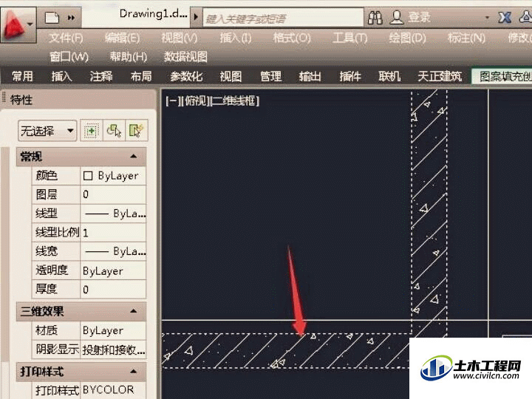
Task: Click the 线型 ByLayer value field
Action: [x=113, y=214]
